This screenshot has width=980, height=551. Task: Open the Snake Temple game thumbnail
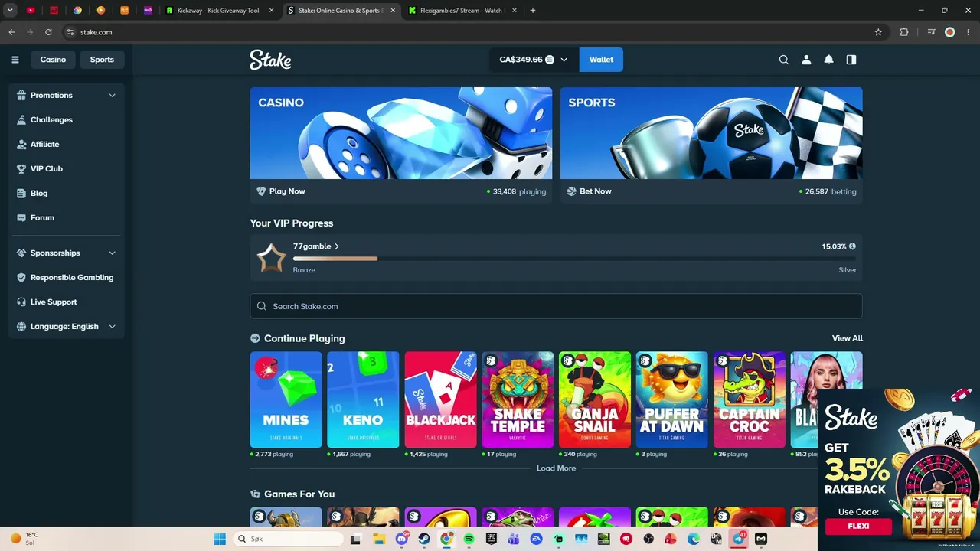pyautogui.click(x=518, y=399)
